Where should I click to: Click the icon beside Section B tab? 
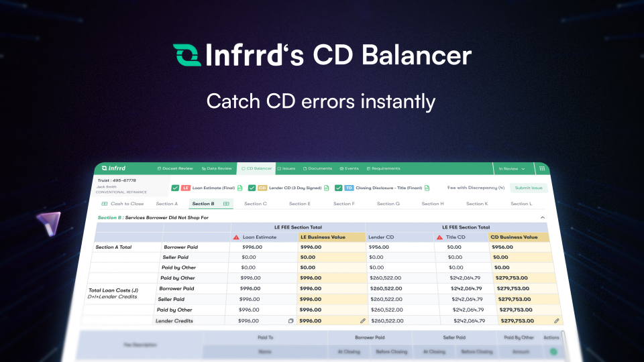click(x=226, y=204)
